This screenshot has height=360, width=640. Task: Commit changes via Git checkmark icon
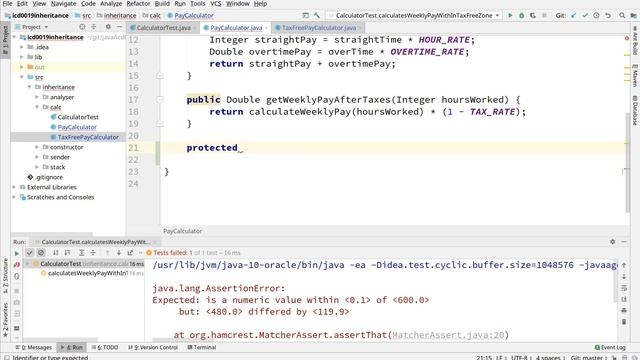tap(585, 16)
